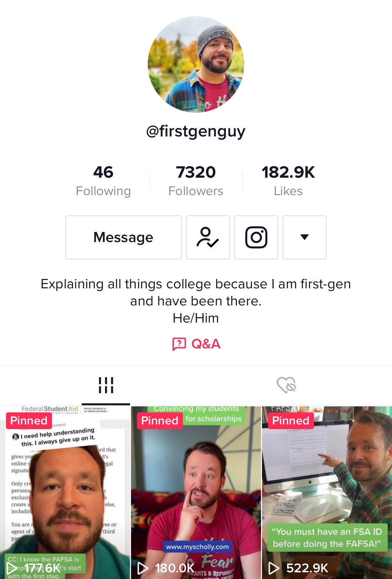Click Pinned badge on the FSA ID video
Image resolution: width=392 pixels, height=579 pixels.
click(291, 421)
